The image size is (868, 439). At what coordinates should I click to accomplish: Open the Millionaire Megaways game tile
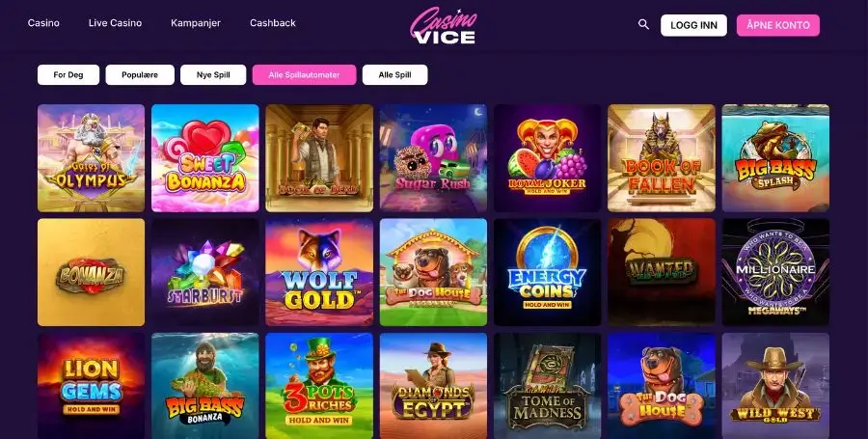[775, 272]
